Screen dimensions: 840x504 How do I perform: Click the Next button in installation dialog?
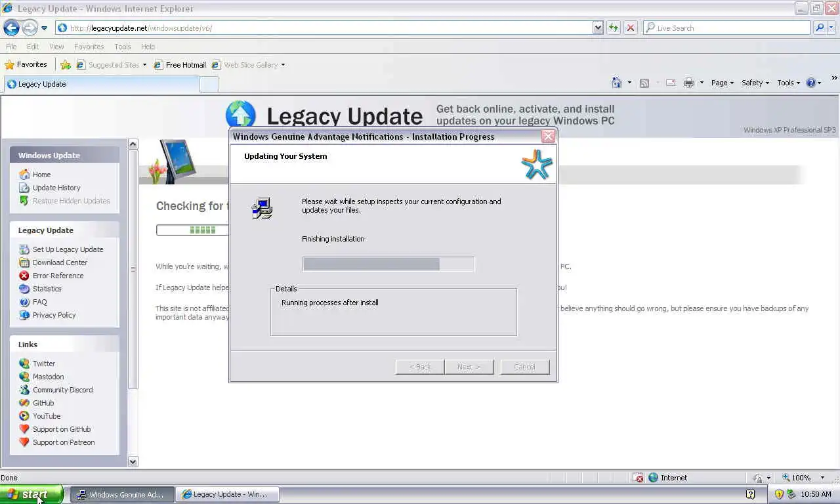point(469,367)
